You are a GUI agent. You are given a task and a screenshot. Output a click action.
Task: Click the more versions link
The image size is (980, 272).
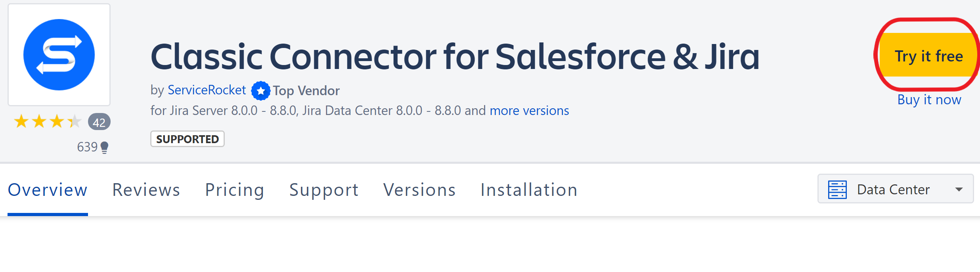(x=529, y=111)
